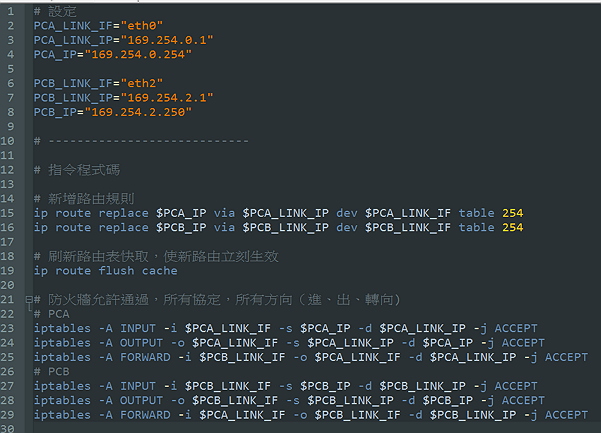The width and height of the screenshot is (601, 433).
Task: Collapse the fold marker at line 21
Action: click(28, 299)
